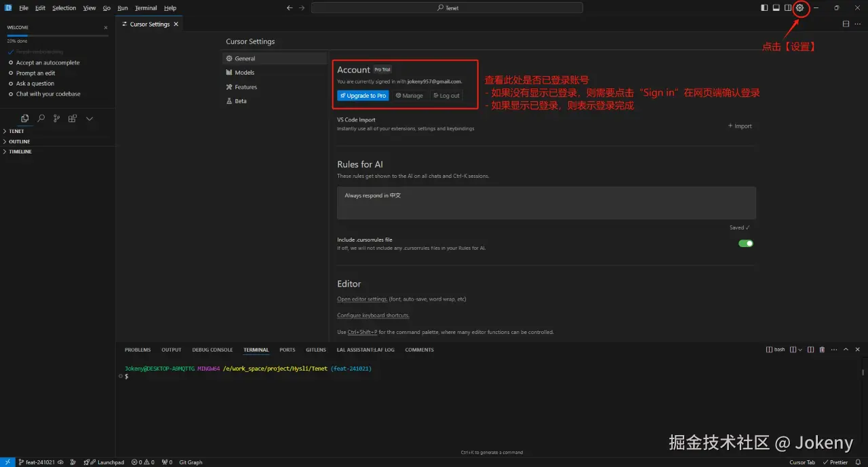Maximize the terminal panel with up chevron

click(x=845, y=350)
